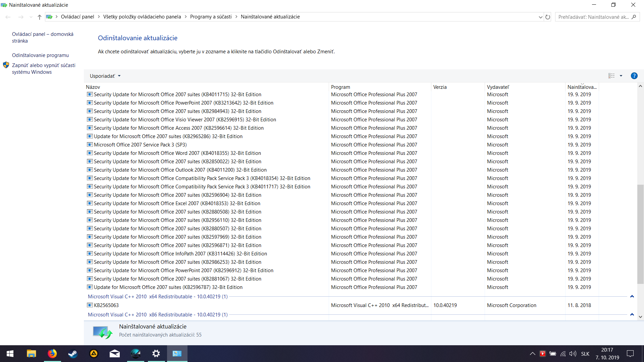The image size is (644, 362).
Task: Open the Odinštalovanie programu link
Action: (40, 55)
